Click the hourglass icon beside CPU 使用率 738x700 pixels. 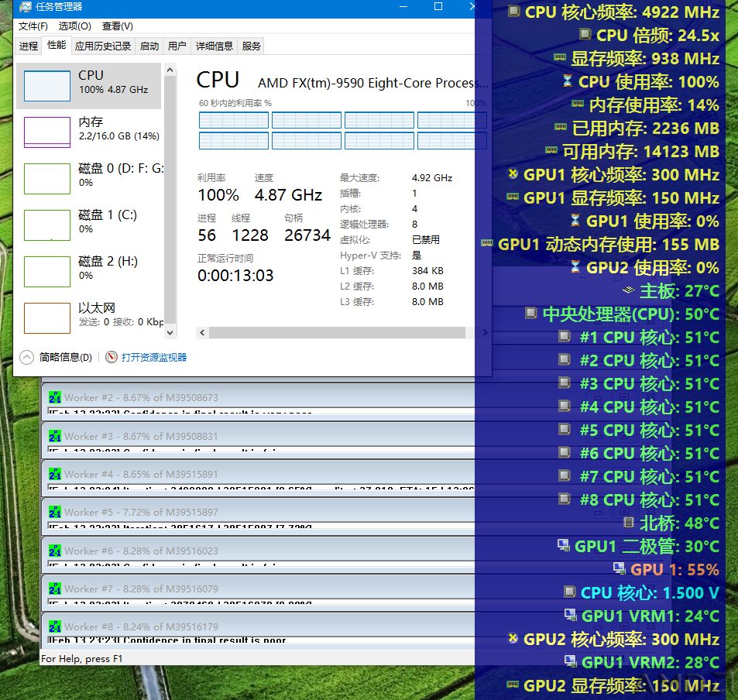click(x=568, y=81)
